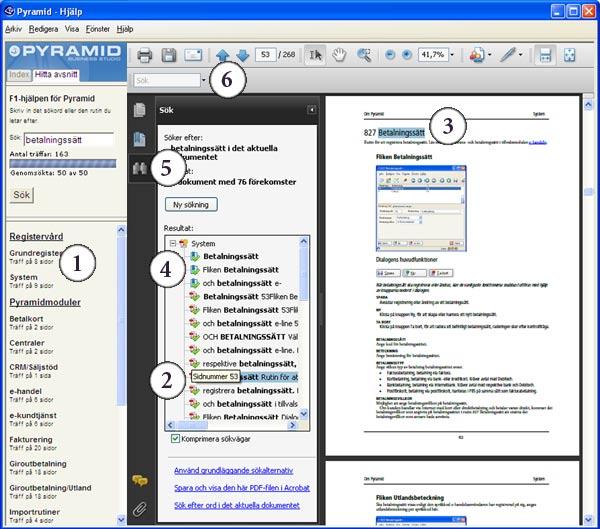This screenshot has width=600, height=529.
Task: Click the sign pen icon
Action: [508, 55]
